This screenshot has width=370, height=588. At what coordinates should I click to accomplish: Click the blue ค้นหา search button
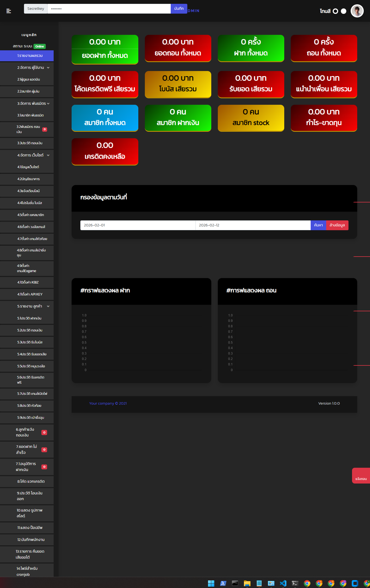pyautogui.click(x=318, y=225)
